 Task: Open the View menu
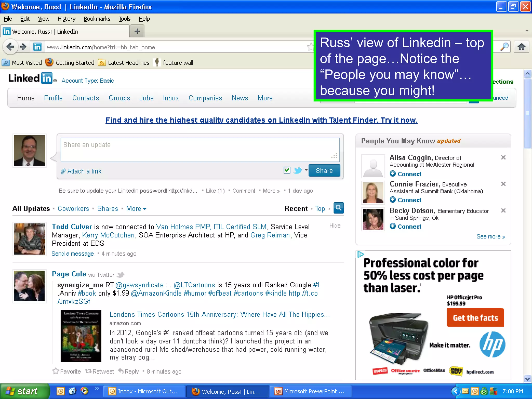pos(43,19)
